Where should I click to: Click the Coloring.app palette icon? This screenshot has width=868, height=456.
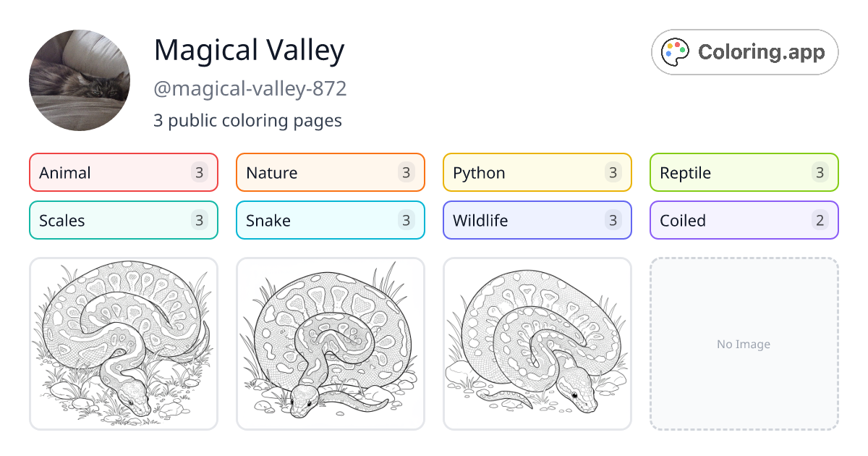point(676,51)
